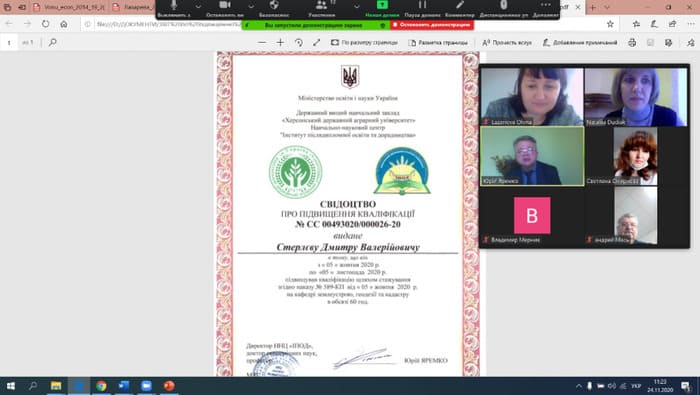
Task: Expand arrow next to Participants
Action: [356, 6]
